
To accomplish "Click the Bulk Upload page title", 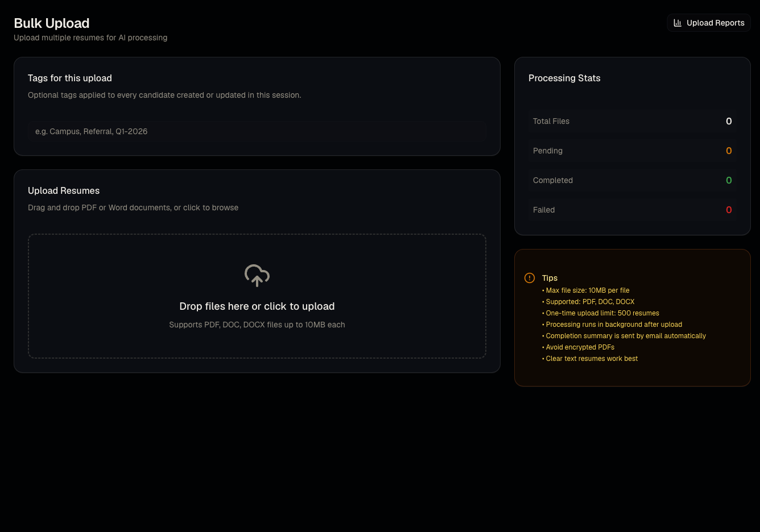I will point(52,23).
